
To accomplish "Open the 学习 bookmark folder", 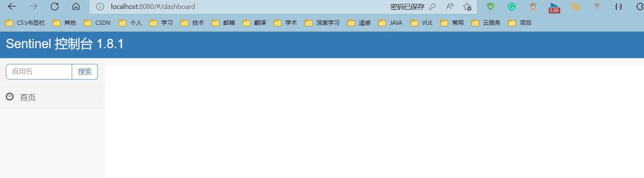I will click(x=161, y=23).
